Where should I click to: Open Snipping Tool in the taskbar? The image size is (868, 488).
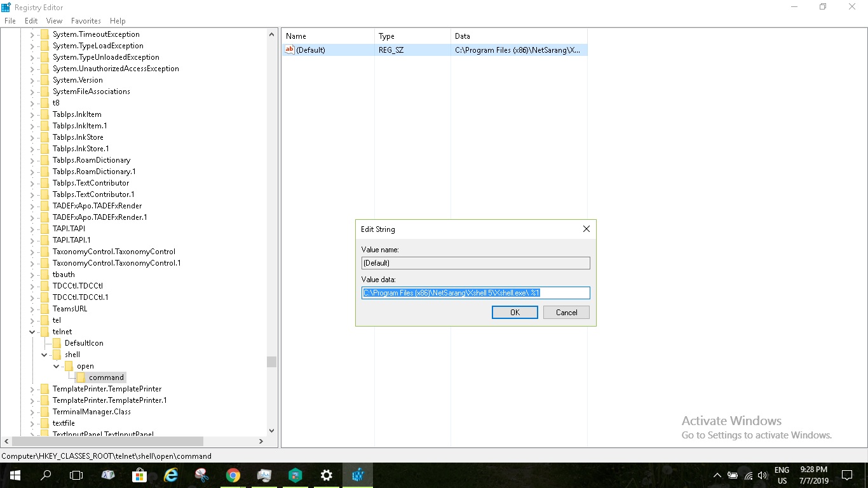coord(201,475)
